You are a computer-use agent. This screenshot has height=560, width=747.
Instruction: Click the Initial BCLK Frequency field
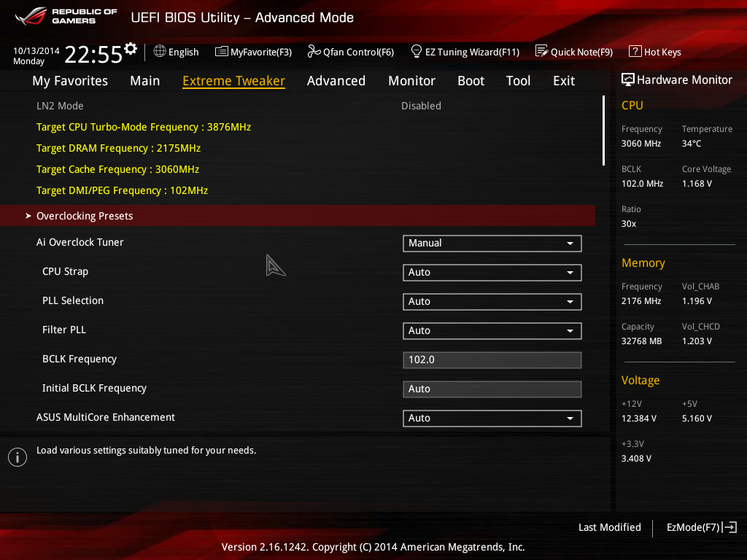click(492, 389)
